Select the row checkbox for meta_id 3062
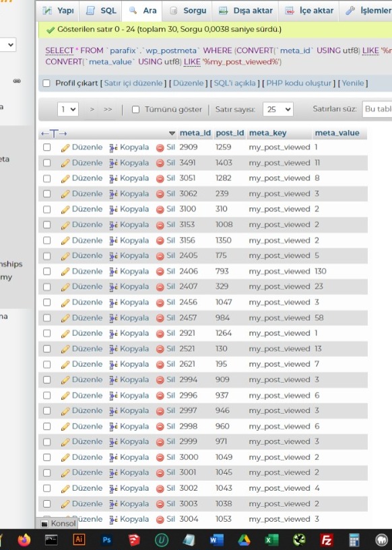The image size is (392, 550). coord(46,194)
